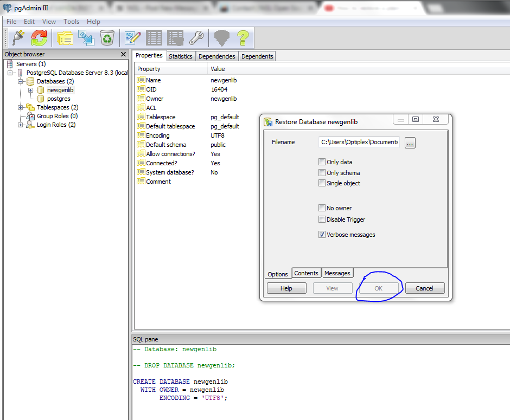510x420 pixels.
Task: Refresh the selected object
Action: [39, 37]
